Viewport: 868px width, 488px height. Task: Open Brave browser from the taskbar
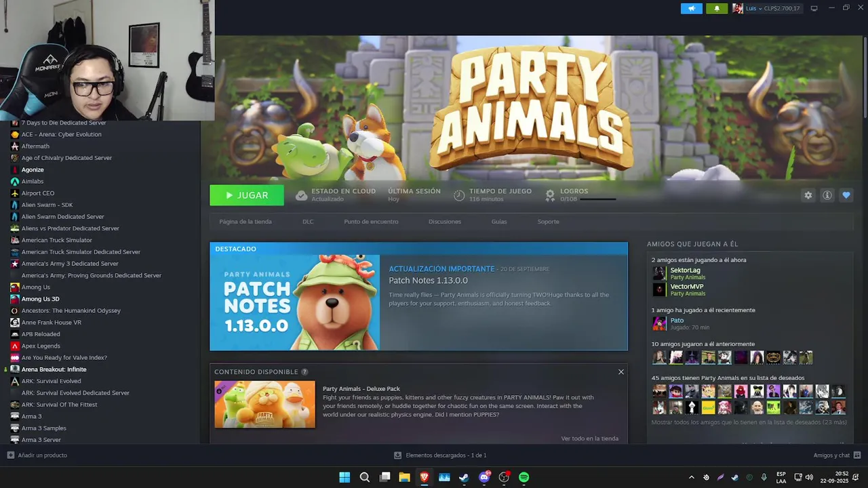tap(425, 477)
